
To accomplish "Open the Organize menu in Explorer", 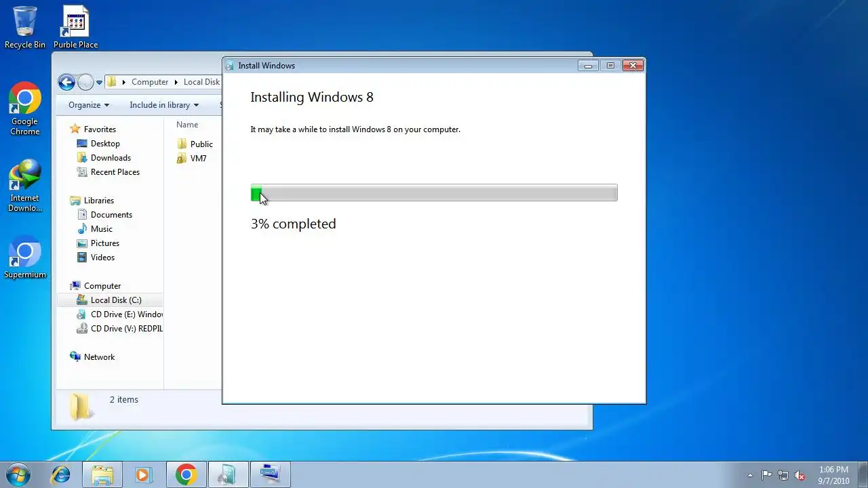I will coord(89,105).
